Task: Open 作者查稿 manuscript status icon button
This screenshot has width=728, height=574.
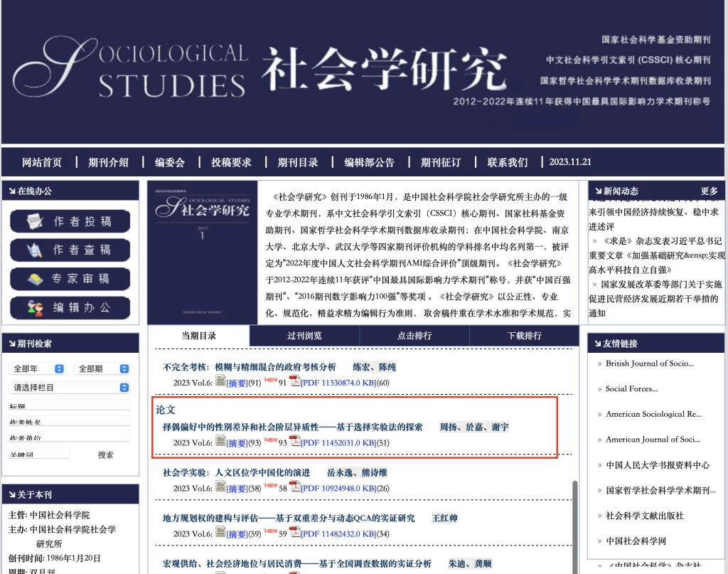Action: click(70, 250)
